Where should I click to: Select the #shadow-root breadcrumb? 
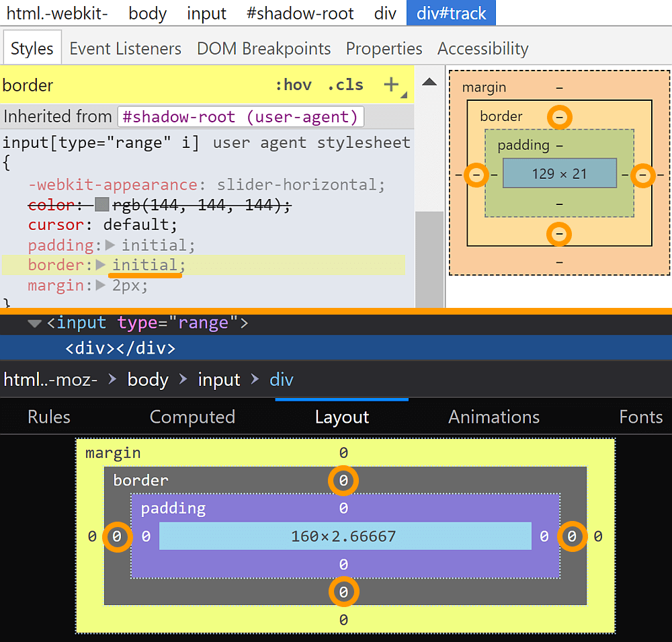click(x=300, y=13)
